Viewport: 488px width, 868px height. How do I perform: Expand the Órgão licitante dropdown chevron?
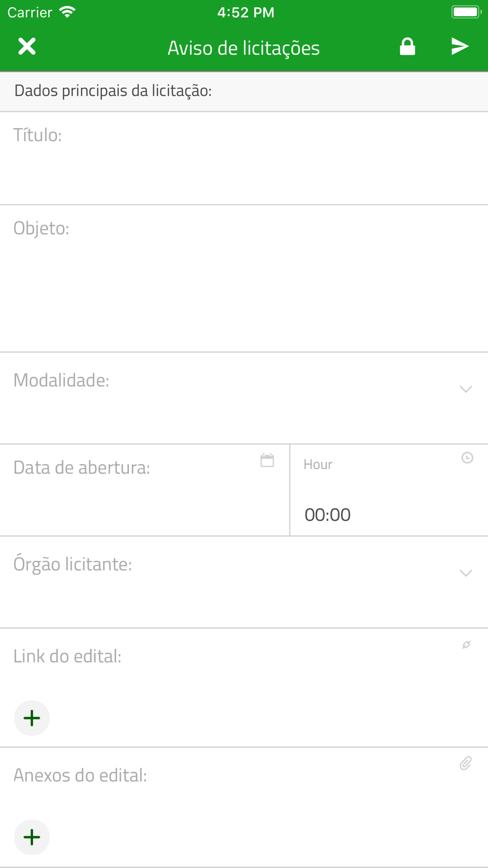(466, 573)
